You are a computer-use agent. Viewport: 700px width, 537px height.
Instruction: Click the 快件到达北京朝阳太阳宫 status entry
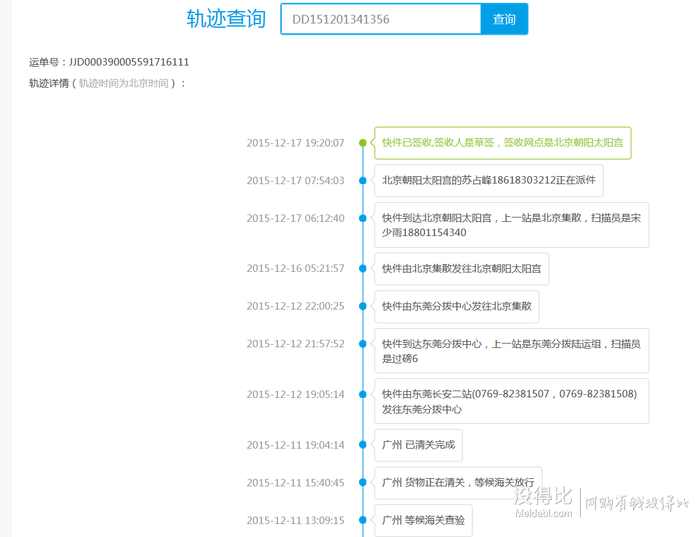512,225
